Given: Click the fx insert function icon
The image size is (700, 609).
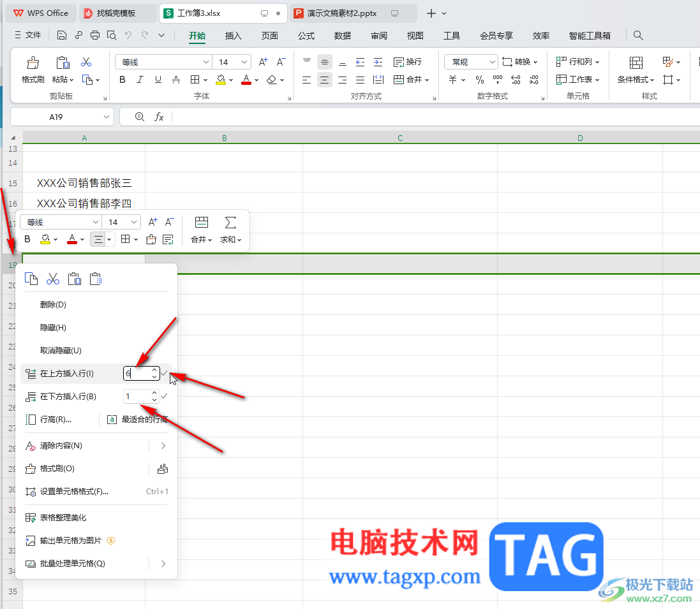Looking at the screenshot, I should [158, 117].
